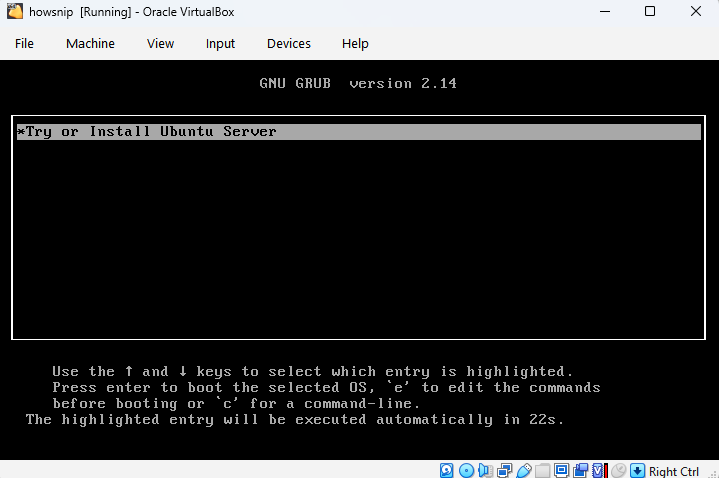Image resolution: width=719 pixels, height=478 pixels.
Task: Click the display monitor status icon
Action: pos(561,471)
